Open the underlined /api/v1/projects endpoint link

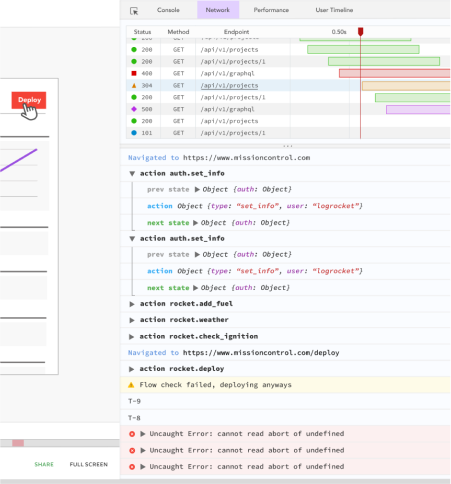(x=229, y=85)
